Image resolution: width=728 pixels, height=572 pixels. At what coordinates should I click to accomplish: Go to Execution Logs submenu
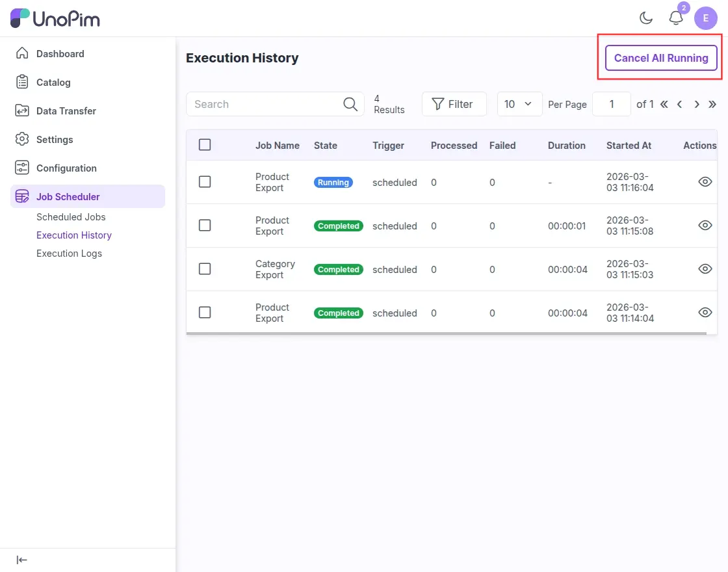(69, 253)
